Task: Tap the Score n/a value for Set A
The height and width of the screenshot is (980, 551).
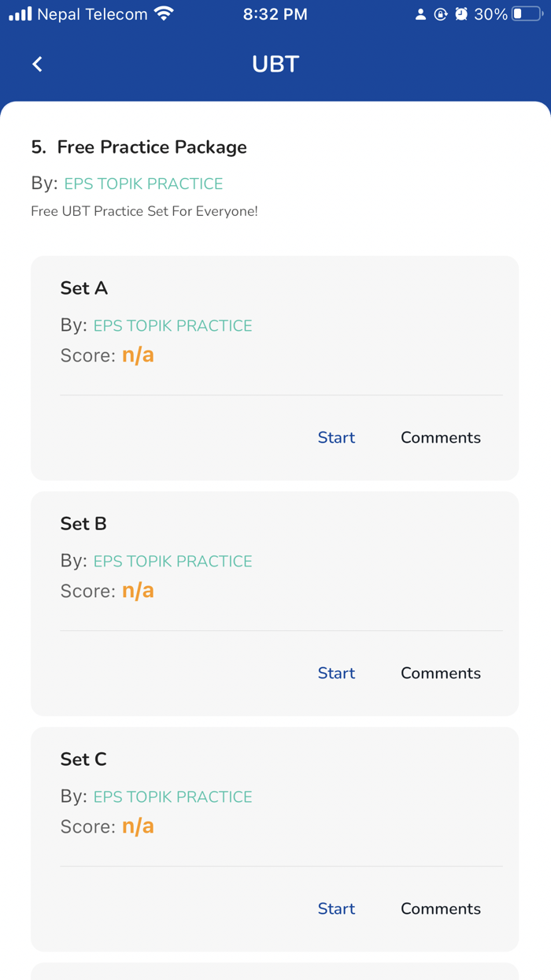Action: click(x=138, y=355)
